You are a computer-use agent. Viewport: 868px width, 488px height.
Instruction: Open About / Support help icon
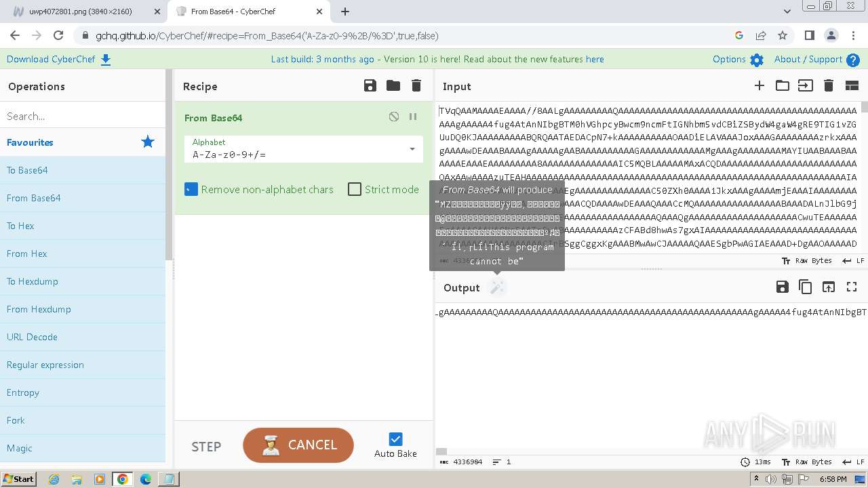pyautogui.click(x=853, y=60)
